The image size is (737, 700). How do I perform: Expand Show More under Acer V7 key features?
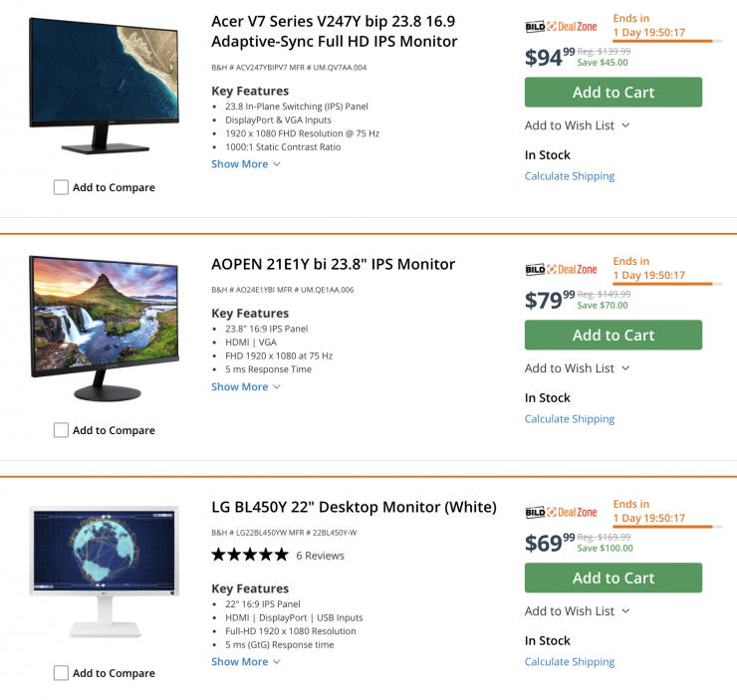click(x=246, y=164)
